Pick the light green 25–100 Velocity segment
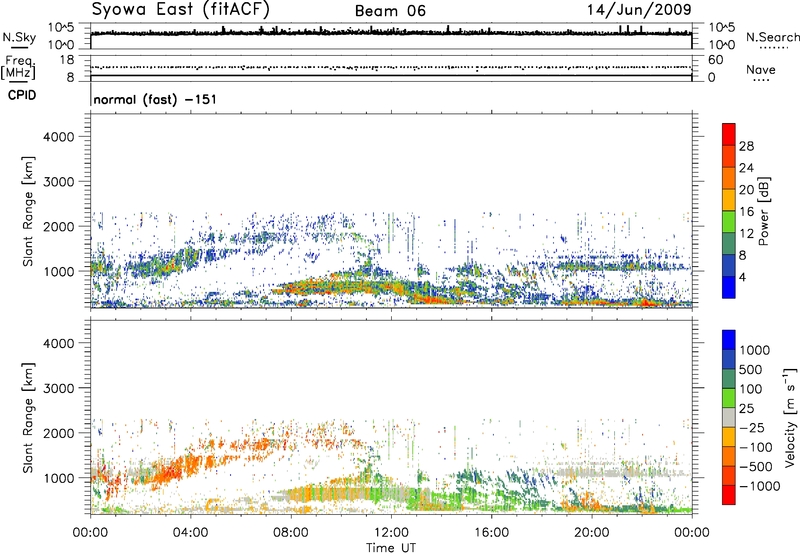Screen dimensions: 800x554 [x=729, y=398]
